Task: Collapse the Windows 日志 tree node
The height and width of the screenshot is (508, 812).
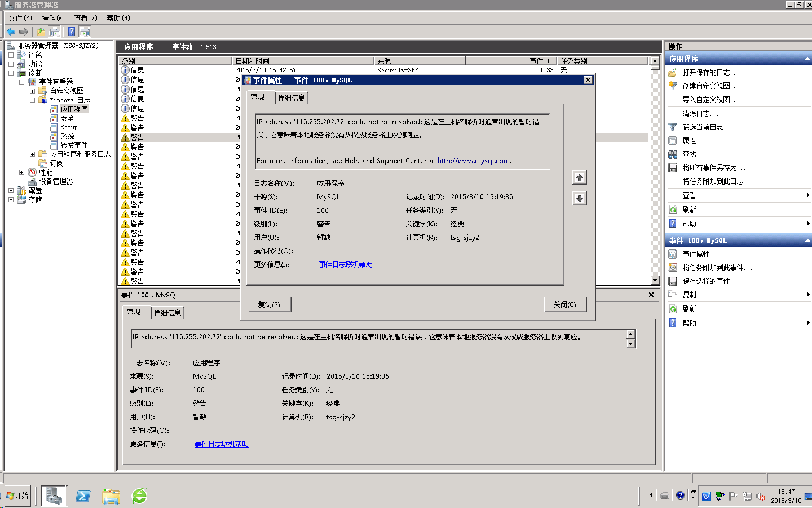Action: coord(32,100)
